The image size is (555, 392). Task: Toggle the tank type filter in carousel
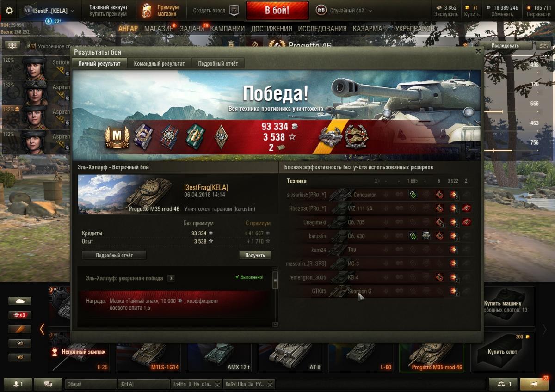[20, 301]
